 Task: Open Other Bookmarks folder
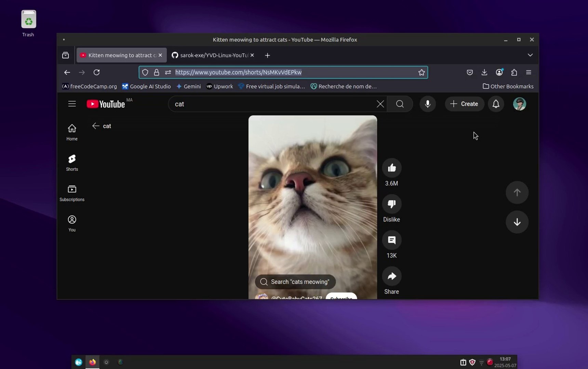(x=508, y=86)
